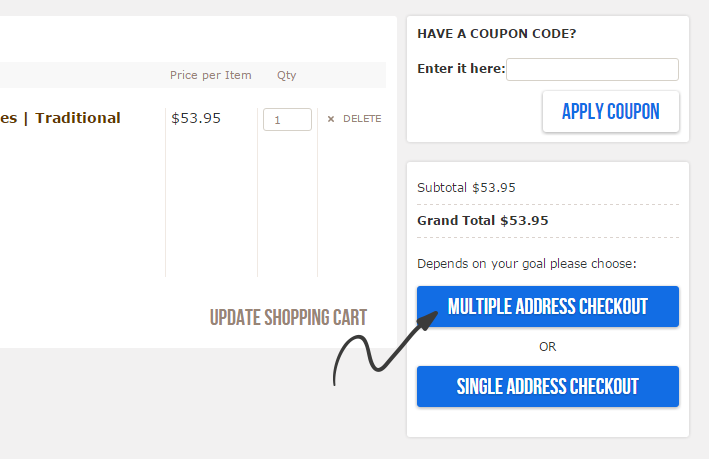
Task: Click the $53.95 item price in the table
Action: point(196,118)
